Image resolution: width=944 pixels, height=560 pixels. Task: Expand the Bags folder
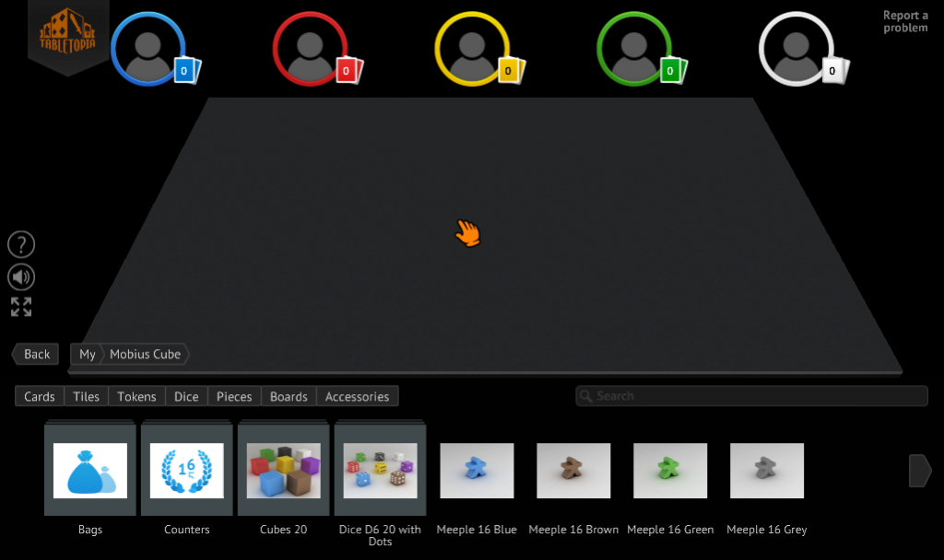point(90,470)
